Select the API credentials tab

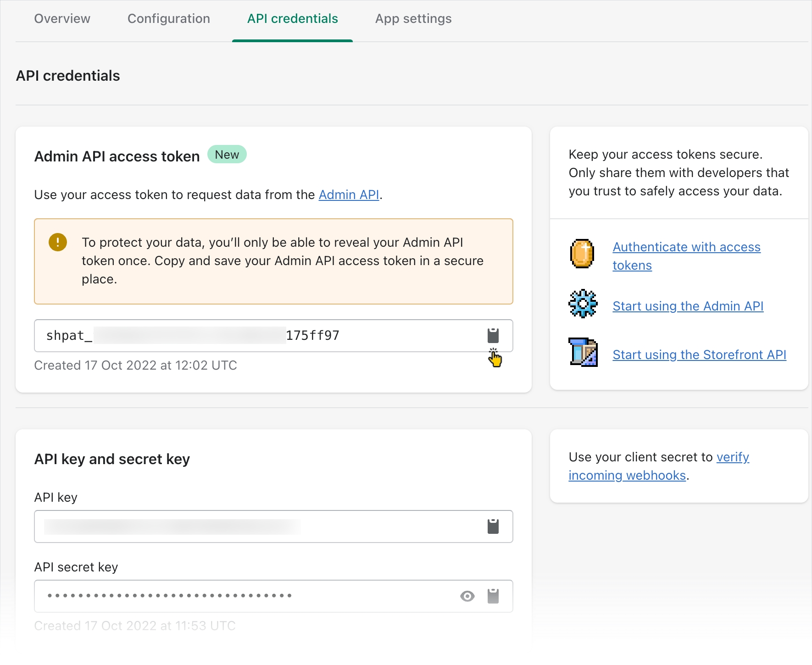click(x=292, y=19)
